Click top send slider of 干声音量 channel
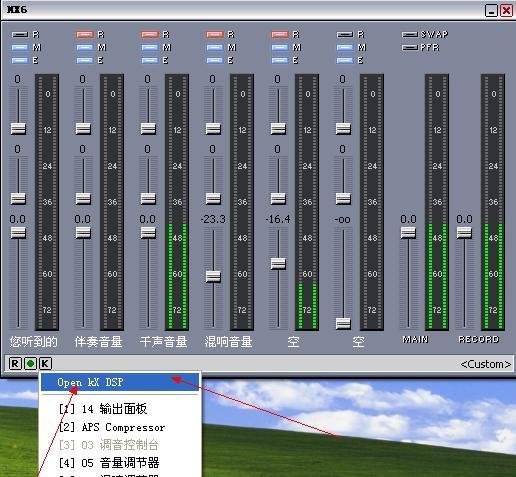Screen dimensions: 516x477 [148, 128]
